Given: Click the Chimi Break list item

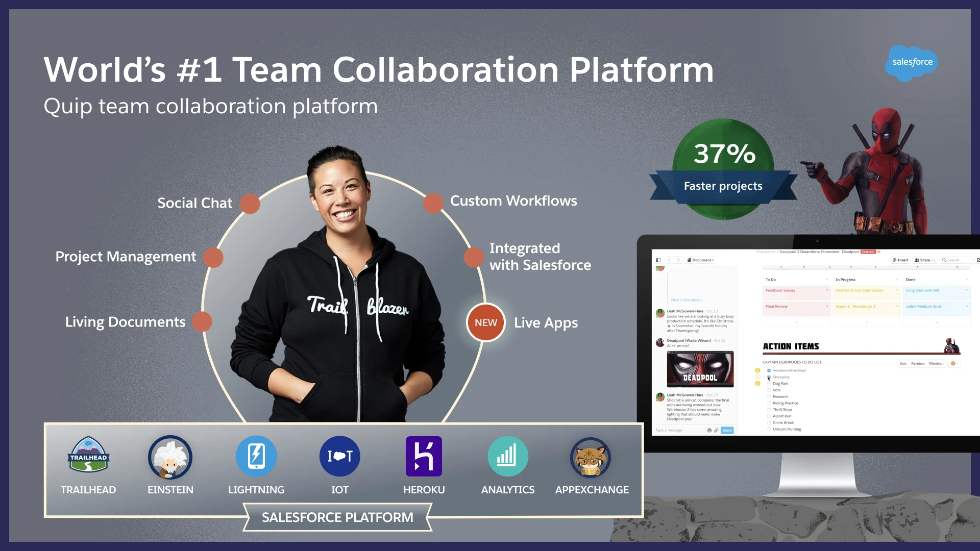Looking at the screenshot, I should click(783, 422).
